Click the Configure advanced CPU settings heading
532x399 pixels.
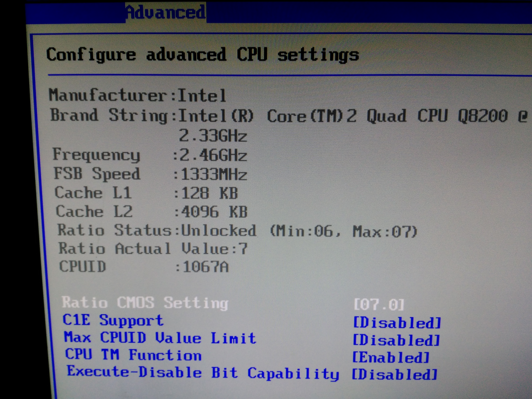pyautogui.click(x=202, y=55)
